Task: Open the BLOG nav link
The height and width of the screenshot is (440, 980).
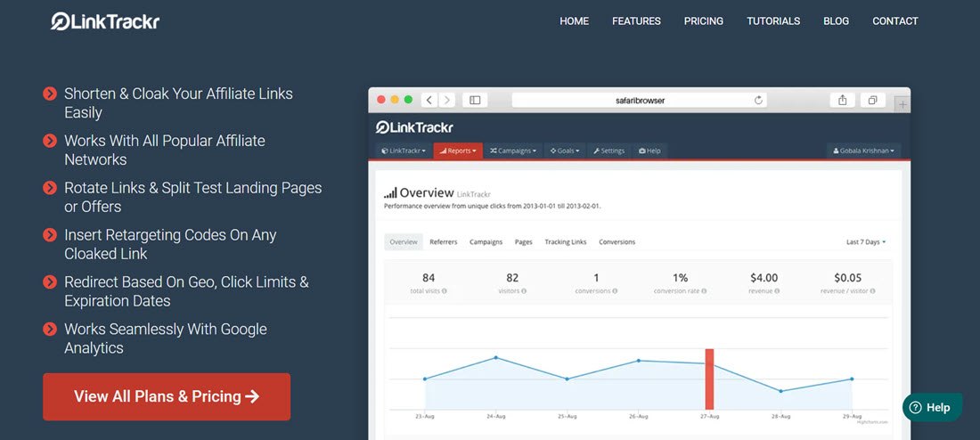Action: (x=836, y=21)
